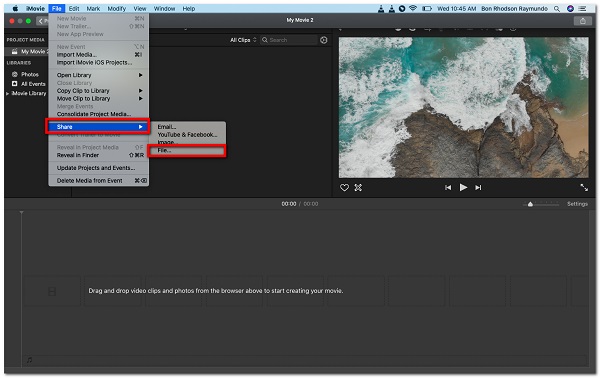Click the share export button in toolbar

[582, 21]
